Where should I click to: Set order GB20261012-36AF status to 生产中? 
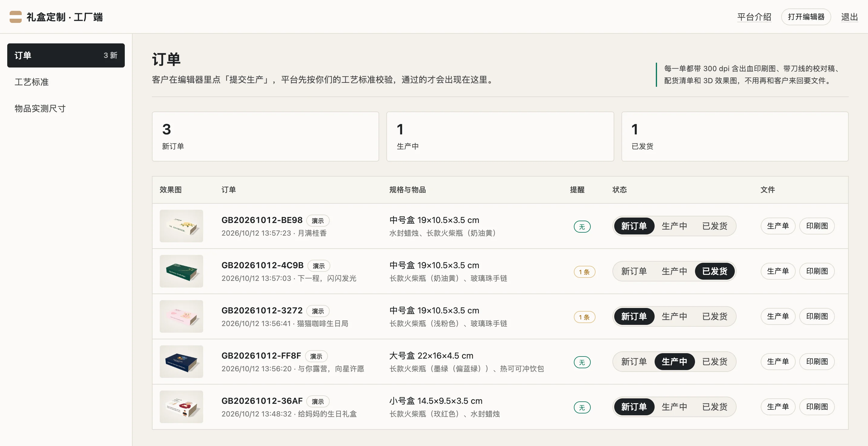[x=674, y=407]
